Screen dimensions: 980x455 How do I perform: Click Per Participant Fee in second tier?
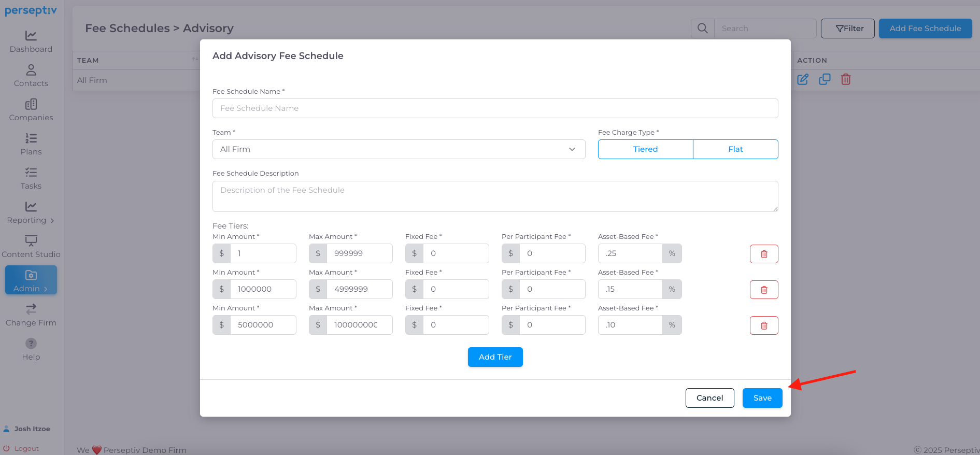(x=552, y=289)
